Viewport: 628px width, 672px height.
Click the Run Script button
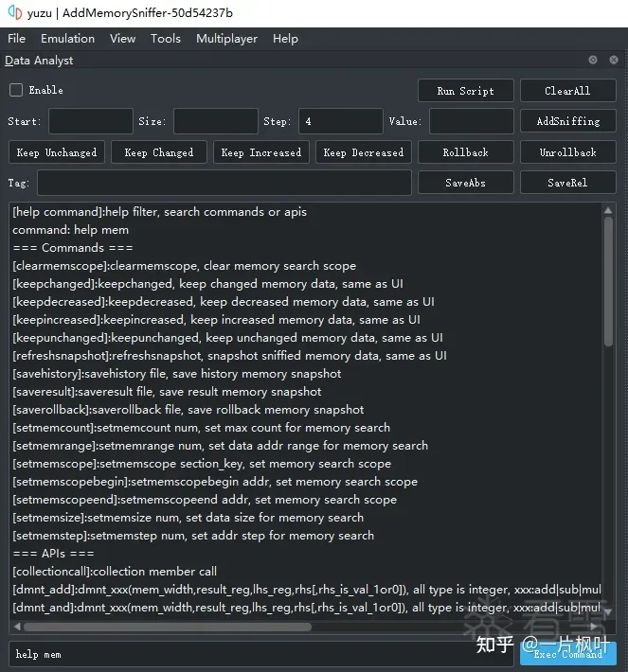(465, 91)
